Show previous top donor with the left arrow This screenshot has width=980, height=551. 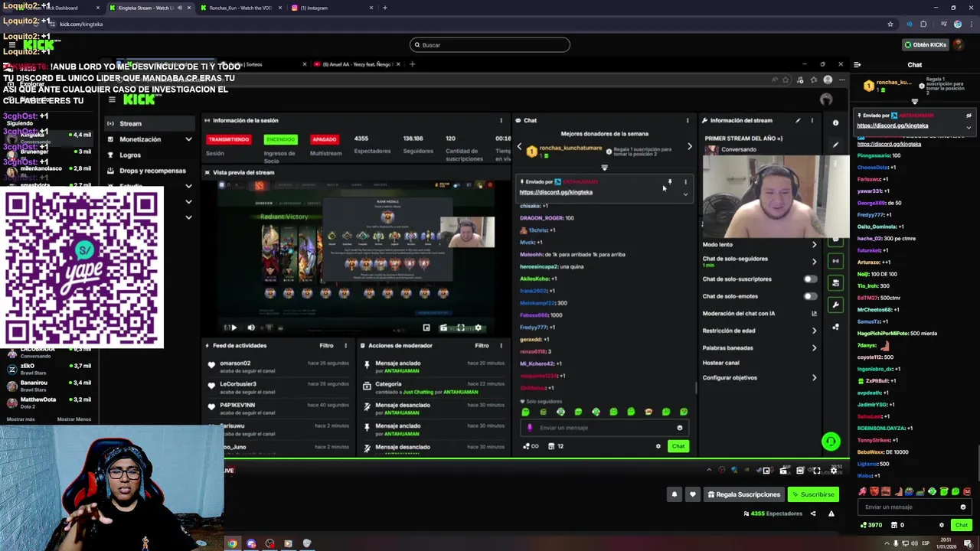(x=519, y=146)
